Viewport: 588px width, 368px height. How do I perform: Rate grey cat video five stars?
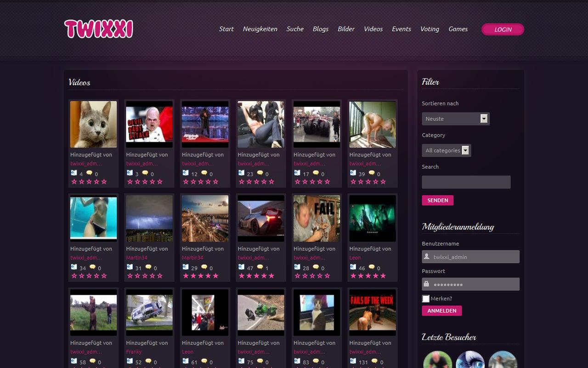104,182
